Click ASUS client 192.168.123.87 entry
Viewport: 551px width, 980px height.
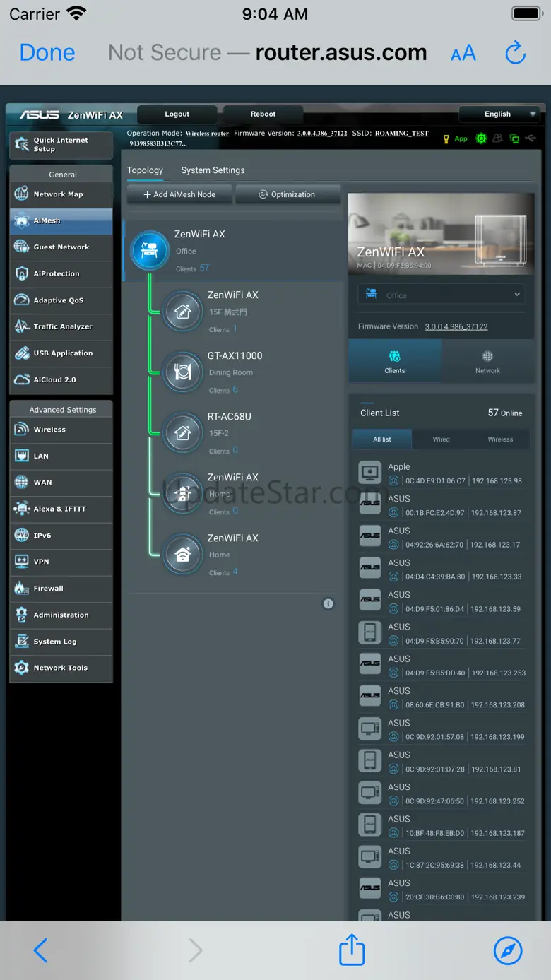coord(442,504)
